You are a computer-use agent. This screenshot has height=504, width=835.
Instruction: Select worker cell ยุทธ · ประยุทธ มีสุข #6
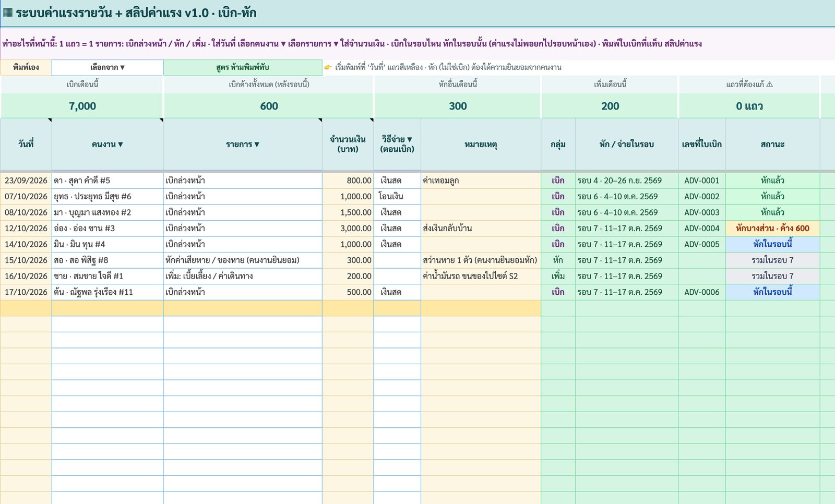108,197
